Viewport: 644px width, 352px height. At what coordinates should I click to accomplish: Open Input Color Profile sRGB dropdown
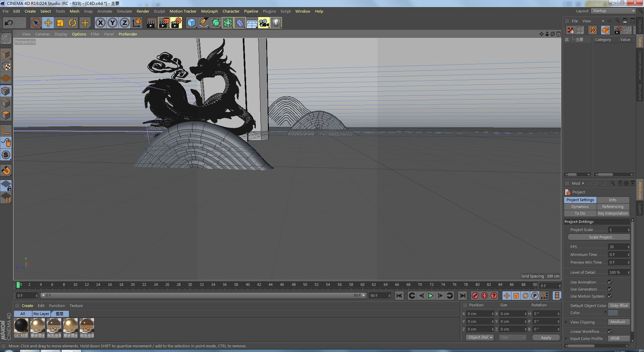(x=619, y=339)
